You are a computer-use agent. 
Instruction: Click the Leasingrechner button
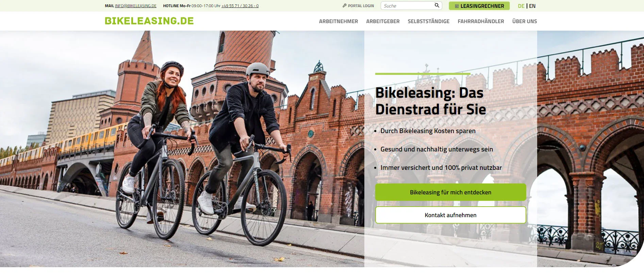click(x=479, y=6)
